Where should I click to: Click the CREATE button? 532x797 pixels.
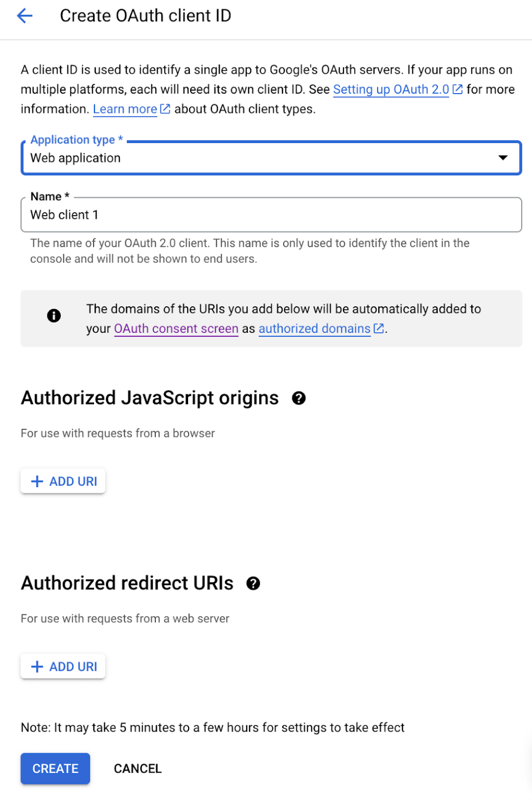point(55,768)
